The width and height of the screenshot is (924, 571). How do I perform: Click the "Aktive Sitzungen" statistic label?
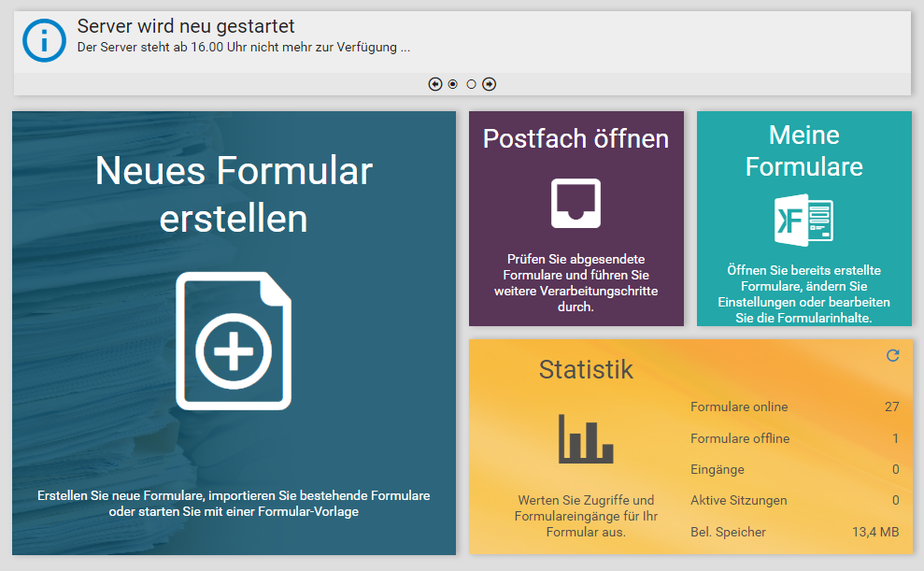738,500
